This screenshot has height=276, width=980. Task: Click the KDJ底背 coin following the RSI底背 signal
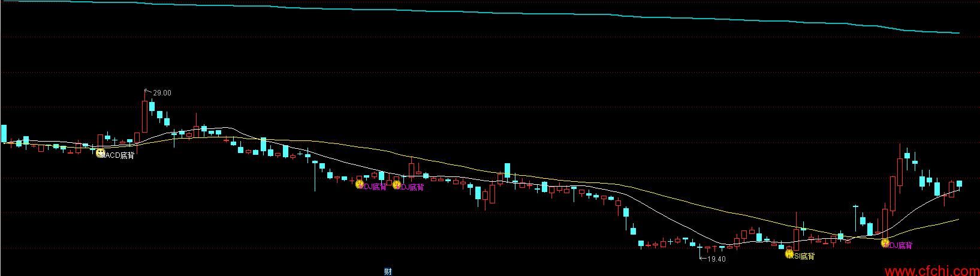tap(885, 243)
